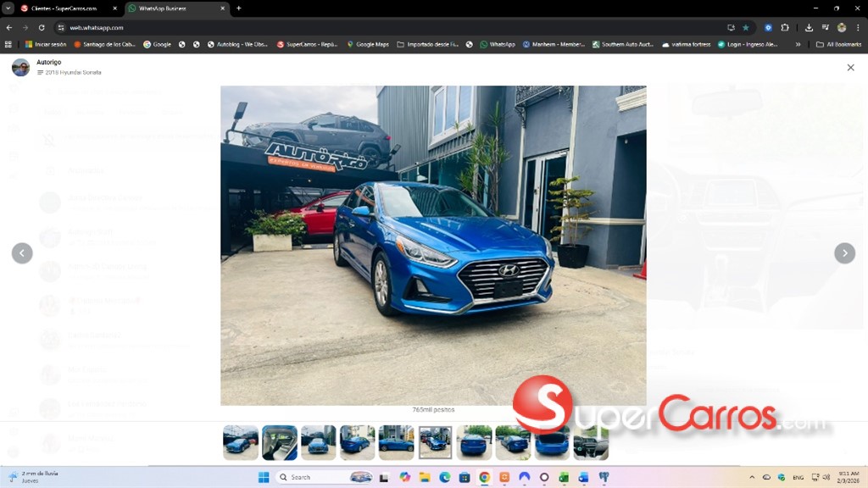Click the Autorigo profile avatar
This screenshot has width=868, height=488.
[20, 68]
